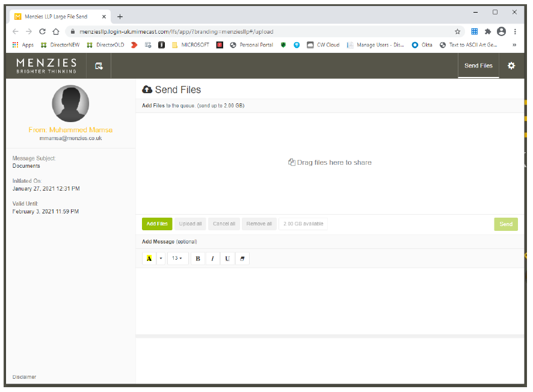Click inside the message body text area
Image resolution: width=533 pixels, height=392 pixels.
[331, 299]
